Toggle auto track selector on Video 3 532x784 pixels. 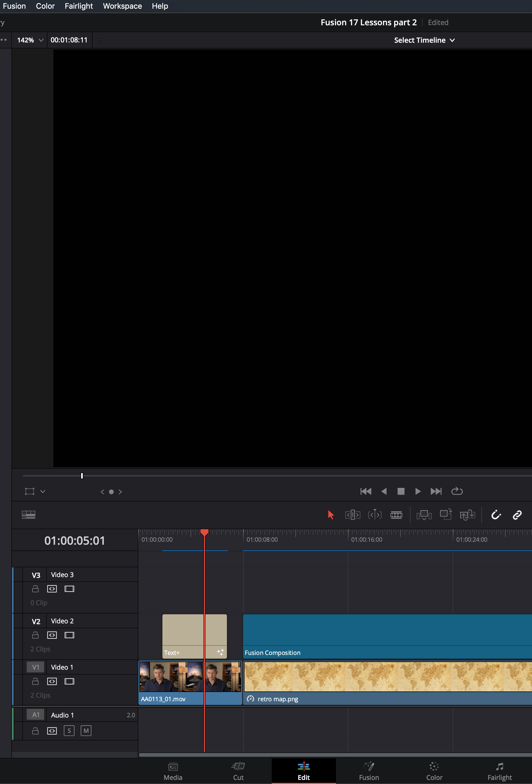(x=52, y=589)
